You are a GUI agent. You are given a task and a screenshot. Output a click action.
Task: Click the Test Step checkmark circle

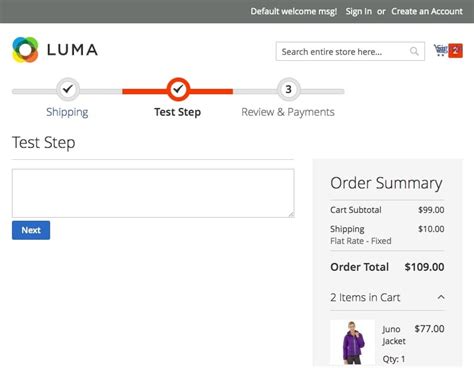[x=178, y=89]
